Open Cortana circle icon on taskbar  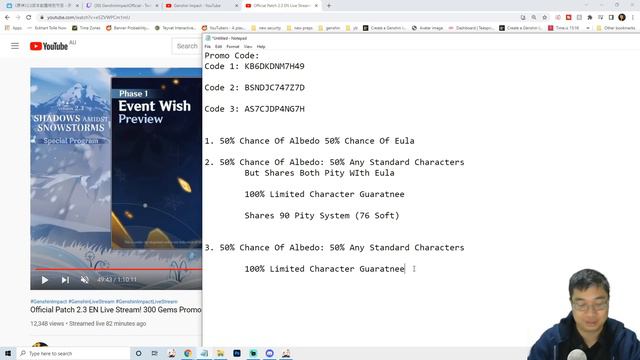coord(138,353)
